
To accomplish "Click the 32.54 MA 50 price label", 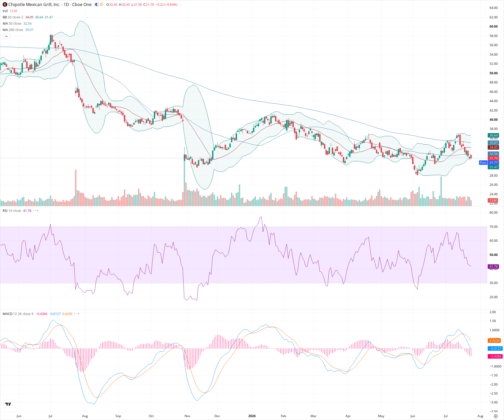I will (x=493, y=154).
